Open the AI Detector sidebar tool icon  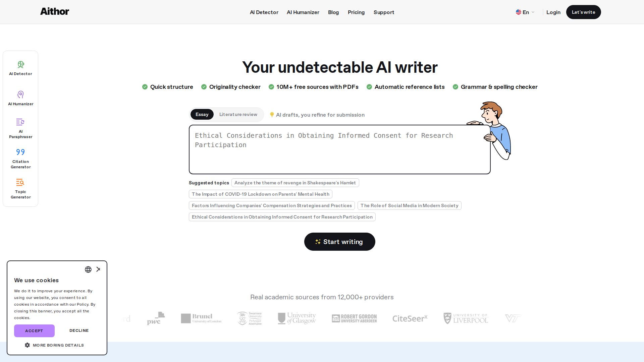pos(20,64)
